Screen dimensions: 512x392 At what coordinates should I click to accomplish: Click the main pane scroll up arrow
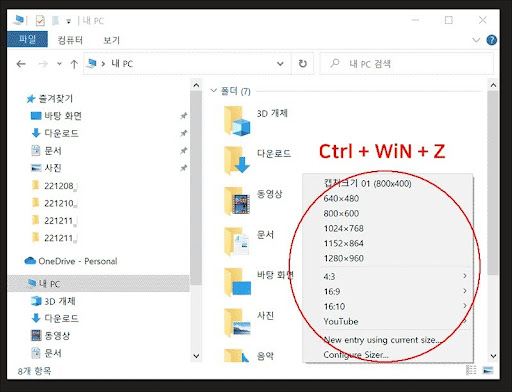click(x=493, y=85)
